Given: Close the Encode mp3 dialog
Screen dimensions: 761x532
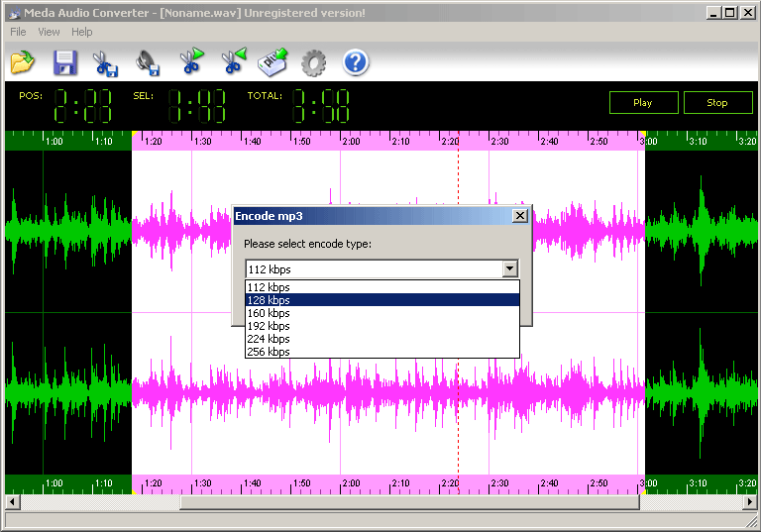Looking at the screenshot, I should [520, 216].
